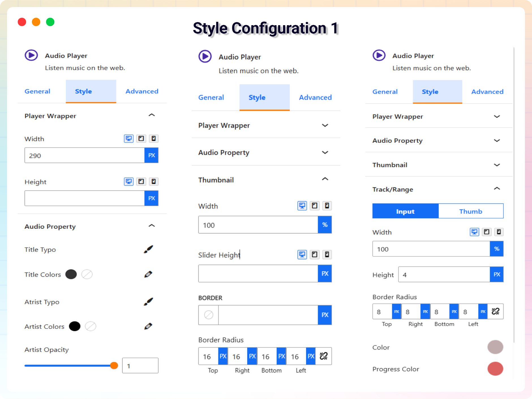Select tablet device icon for Thumbnail Width
The image size is (532, 399).
coord(315,206)
